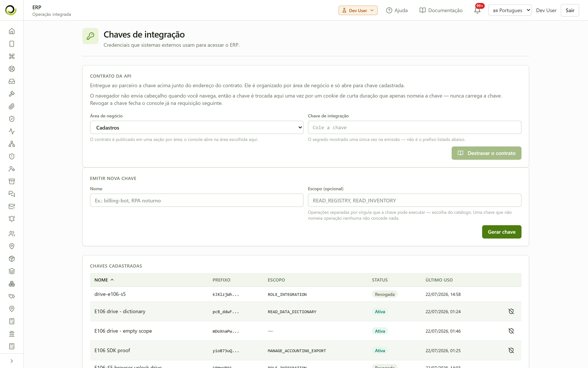Viewport: 588px width, 368px height.
Task: Focus the Chave de integração input
Action: [415, 127]
